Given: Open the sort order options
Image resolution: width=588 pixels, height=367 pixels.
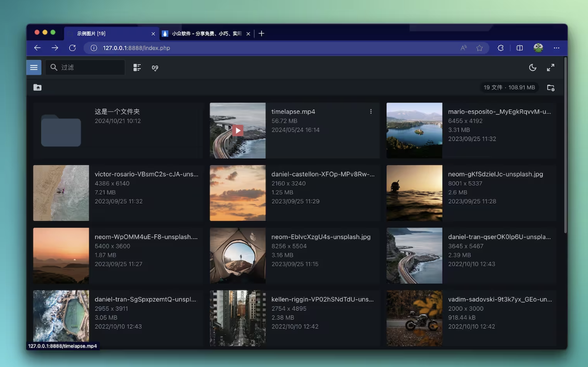Looking at the screenshot, I should 155,68.
